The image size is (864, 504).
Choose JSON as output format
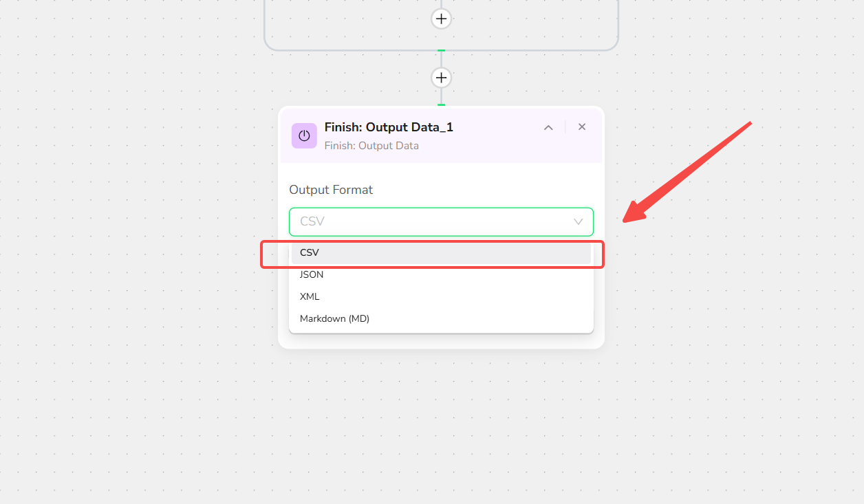pyautogui.click(x=441, y=274)
